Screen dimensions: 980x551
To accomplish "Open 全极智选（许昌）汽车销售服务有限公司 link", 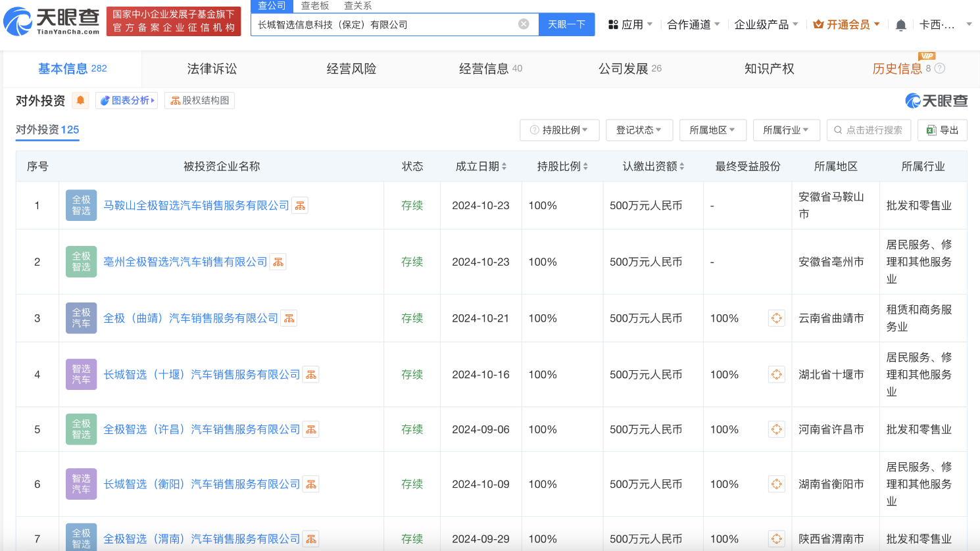I will click(x=201, y=429).
